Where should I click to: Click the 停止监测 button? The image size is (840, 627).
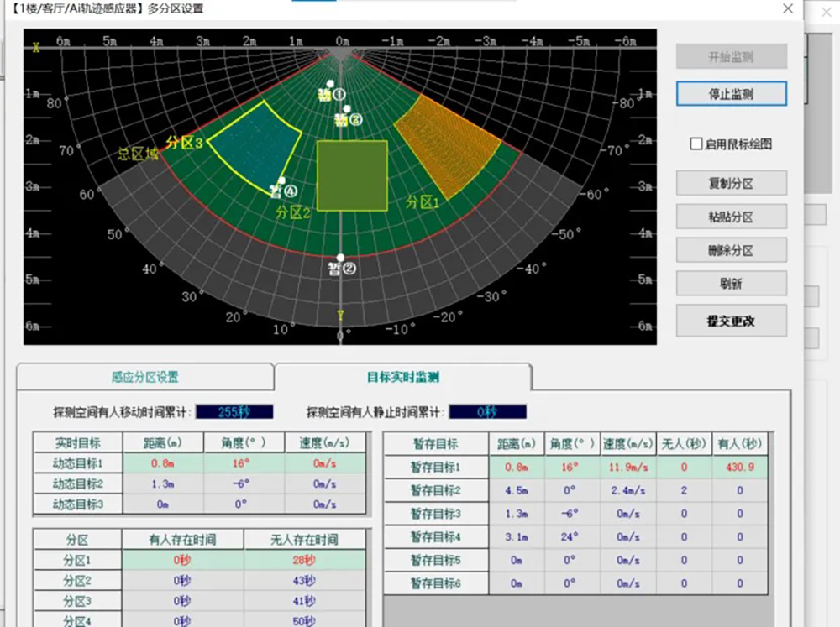click(732, 94)
